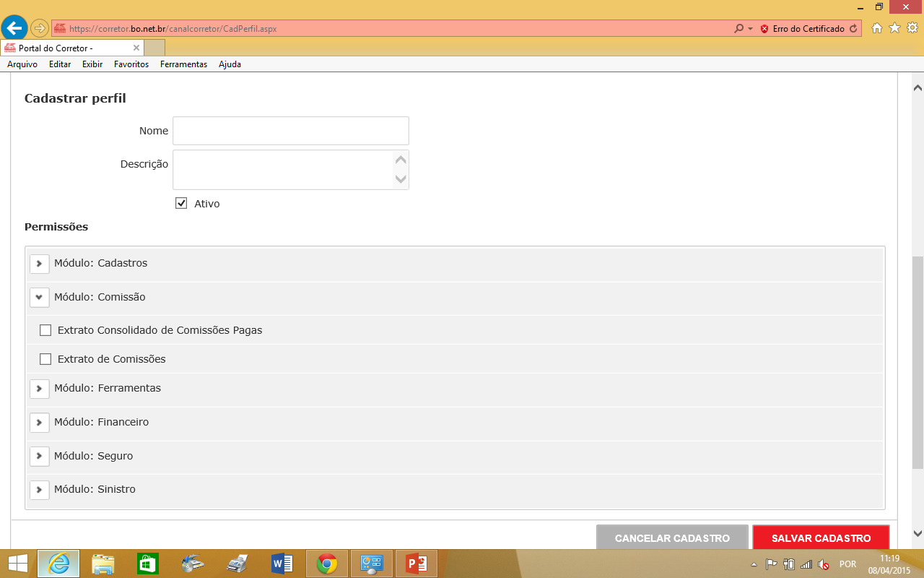
Task: Check the Extrato de Comissões checkbox
Action: point(45,359)
